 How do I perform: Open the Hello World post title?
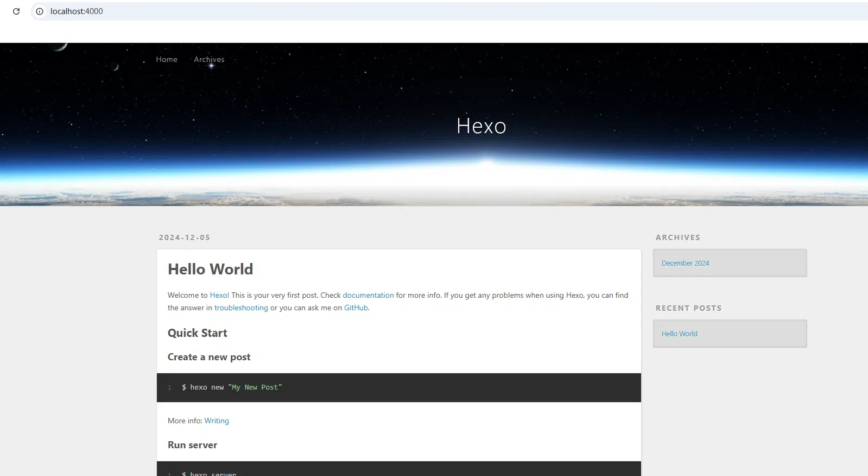[210, 269]
